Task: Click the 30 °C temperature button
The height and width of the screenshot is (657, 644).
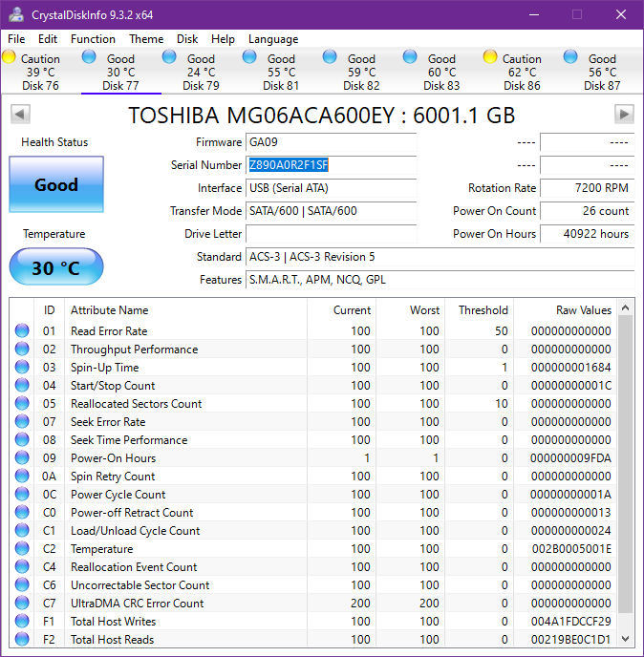Action: tap(56, 267)
